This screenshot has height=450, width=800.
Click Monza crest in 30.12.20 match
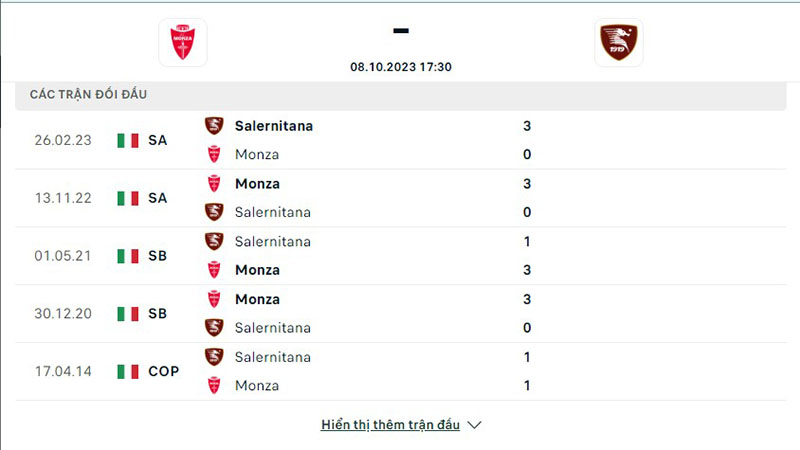pos(214,299)
